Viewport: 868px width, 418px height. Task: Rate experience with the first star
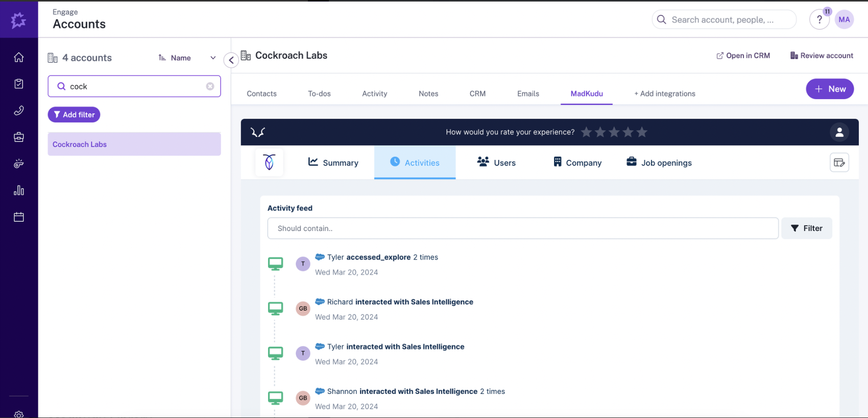click(x=586, y=132)
